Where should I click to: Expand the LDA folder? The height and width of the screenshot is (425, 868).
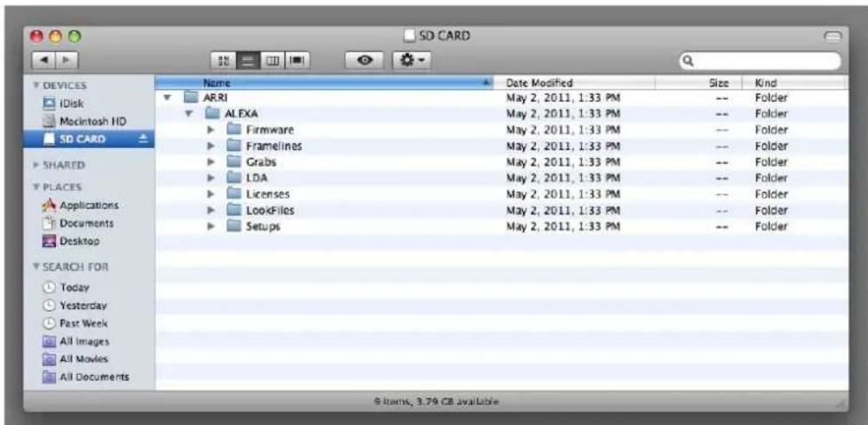click(x=210, y=178)
